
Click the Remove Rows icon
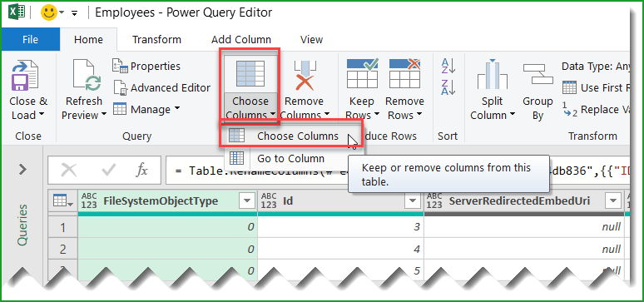click(x=404, y=73)
